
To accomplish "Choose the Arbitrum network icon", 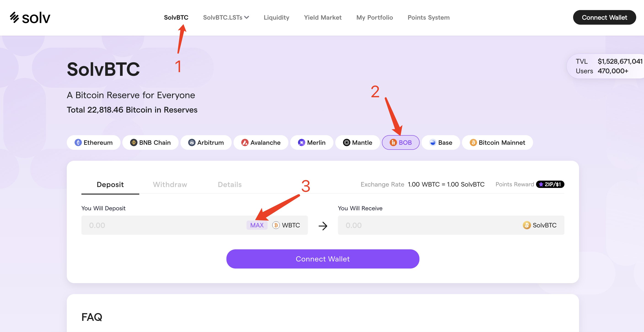I will click(x=192, y=142).
